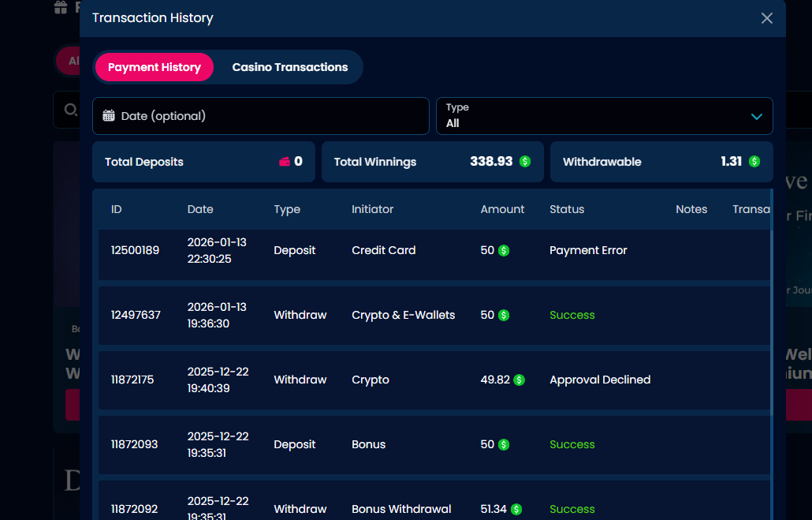
Task: Click the ID column header
Action: (x=117, y=209)
